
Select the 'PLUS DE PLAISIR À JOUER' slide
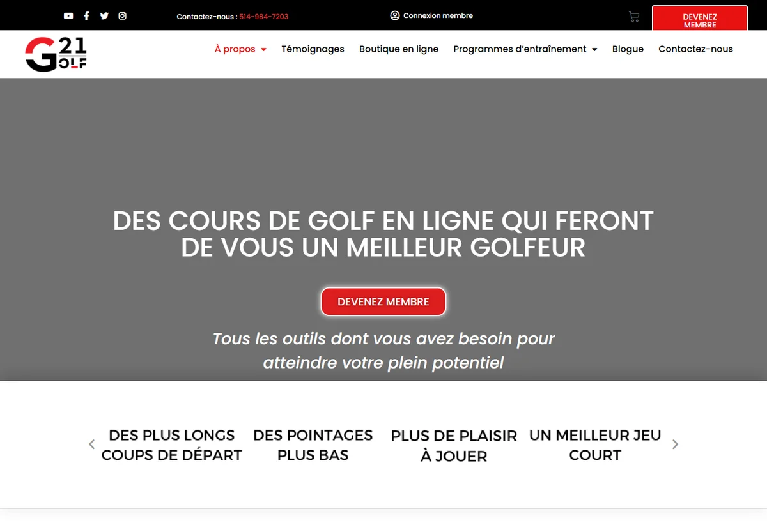coord(454,446)
